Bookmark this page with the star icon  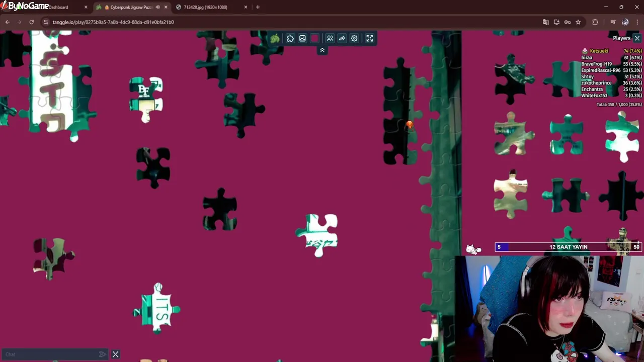[578, 22]
